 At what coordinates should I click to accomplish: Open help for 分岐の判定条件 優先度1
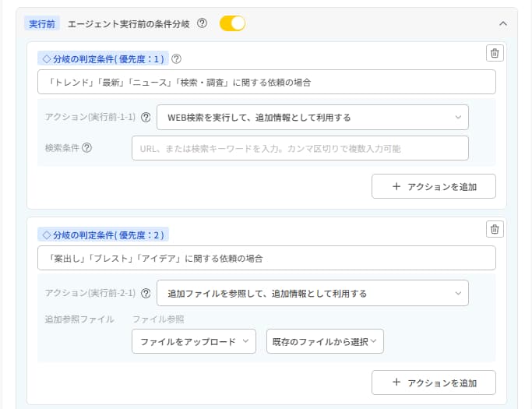click(176, 58)
